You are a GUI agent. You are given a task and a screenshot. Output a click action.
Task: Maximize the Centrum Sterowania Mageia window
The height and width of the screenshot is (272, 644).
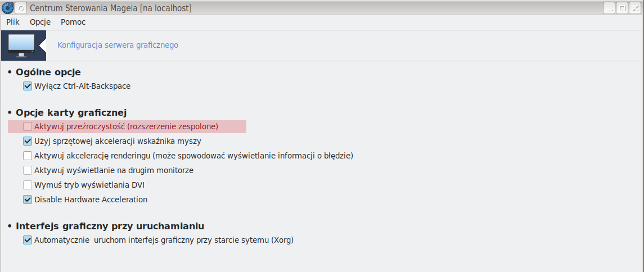622,8
